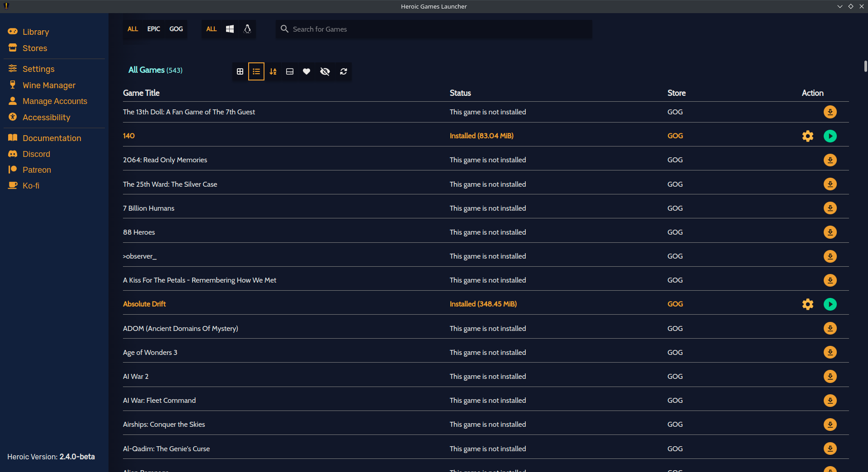Open Library in the sidebar
This screenshot has height=472, width=868.
36,32
